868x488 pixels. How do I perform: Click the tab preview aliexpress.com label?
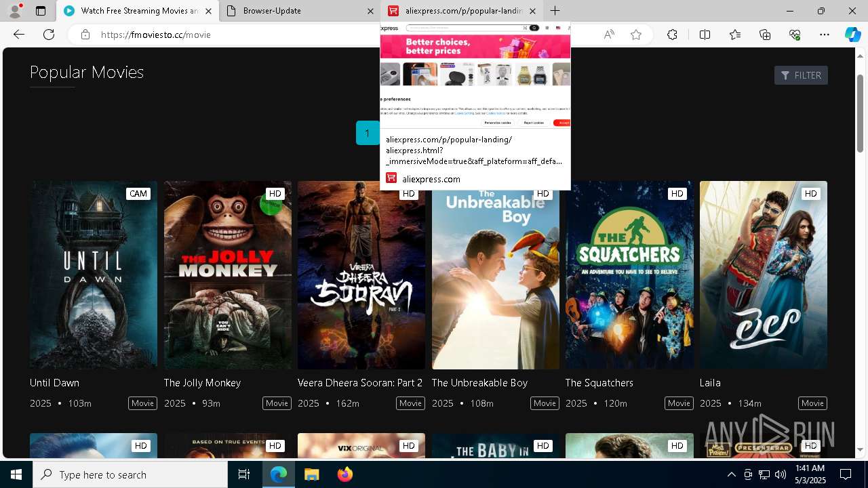431,179
